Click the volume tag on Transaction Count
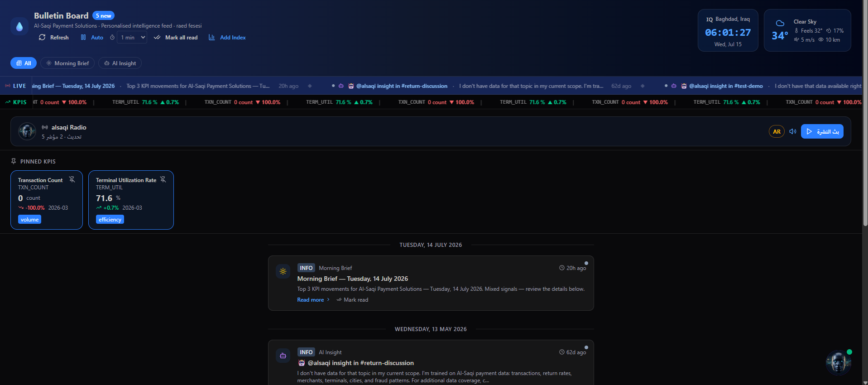The width and height of the screenshot is (868, 385). point(29,219)
